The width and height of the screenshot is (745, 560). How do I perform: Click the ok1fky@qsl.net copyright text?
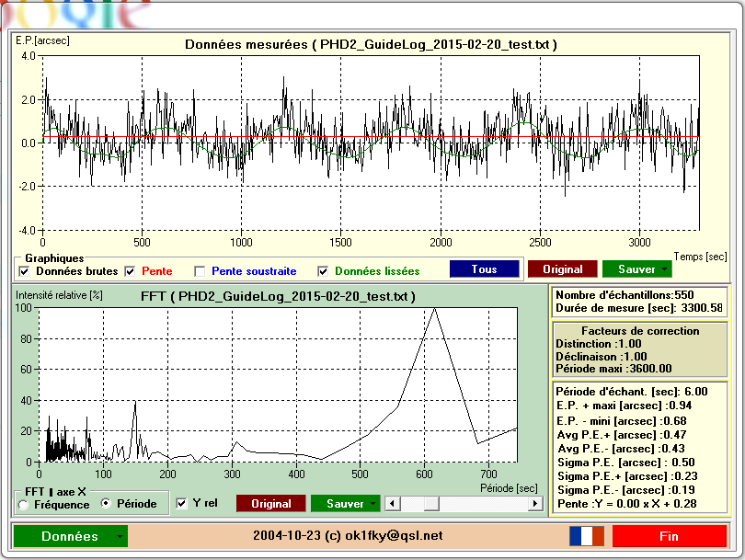pyautogui.click(x=348, y=536)
